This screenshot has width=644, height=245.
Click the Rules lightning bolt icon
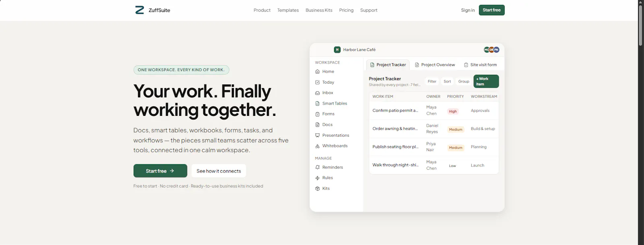pos(318,178)
